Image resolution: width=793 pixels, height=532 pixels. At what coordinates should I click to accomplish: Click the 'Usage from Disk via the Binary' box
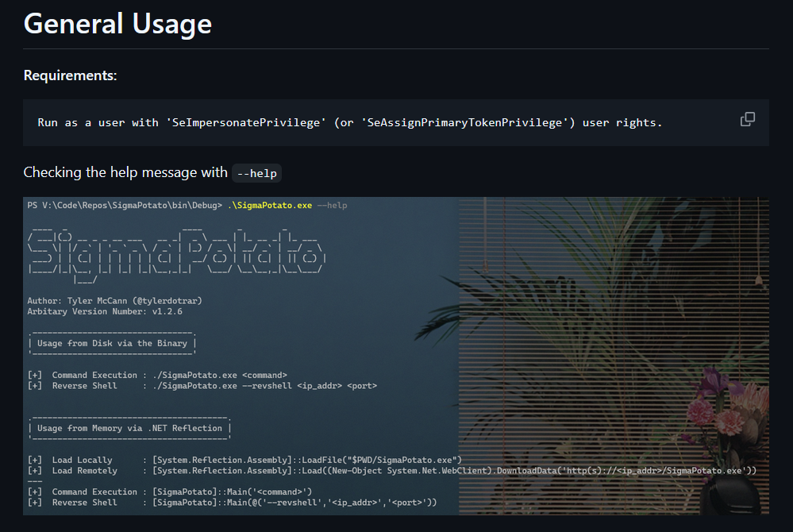coord(112,343)
